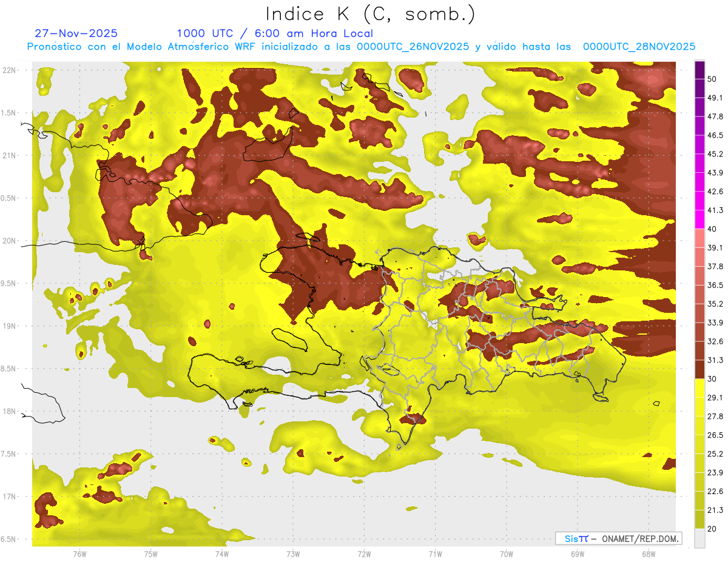
Task: Click the "76W" longitude label
Action: coord(79,554)
